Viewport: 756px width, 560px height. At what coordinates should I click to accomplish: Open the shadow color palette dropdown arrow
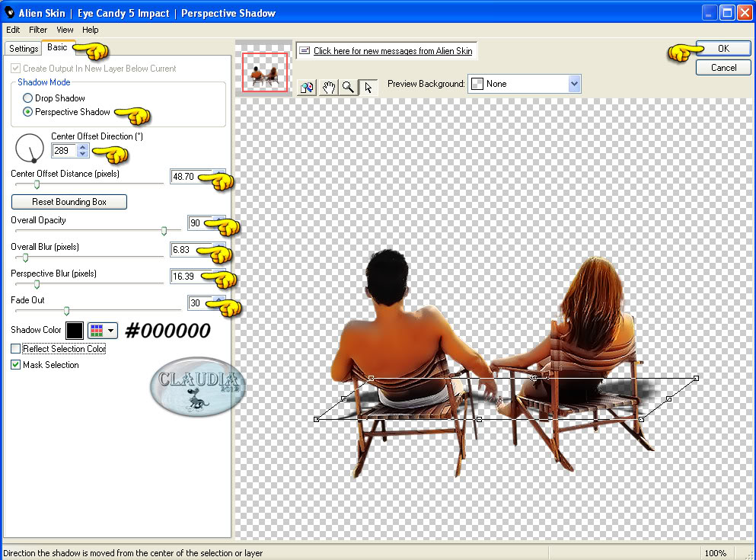pos(111,331)
